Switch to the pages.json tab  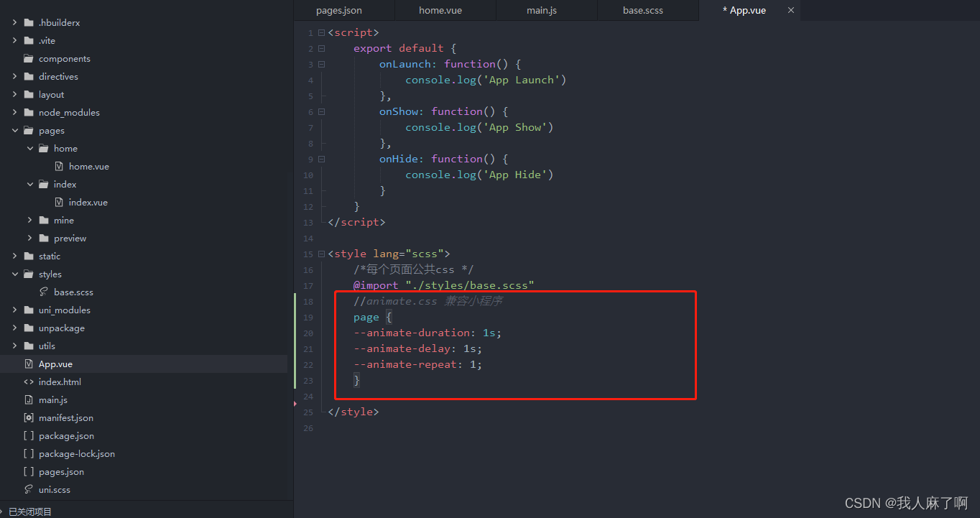[344, 10]
